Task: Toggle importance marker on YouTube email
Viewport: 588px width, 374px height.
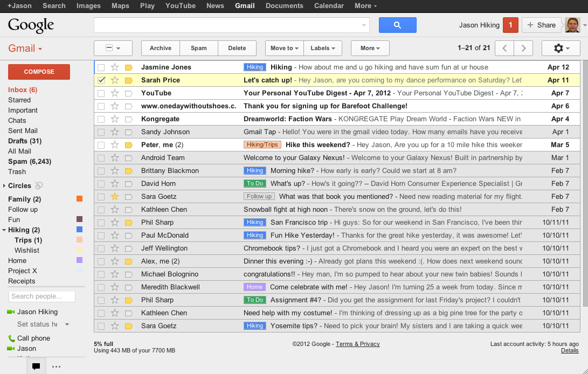Action: tap(129, 93)
